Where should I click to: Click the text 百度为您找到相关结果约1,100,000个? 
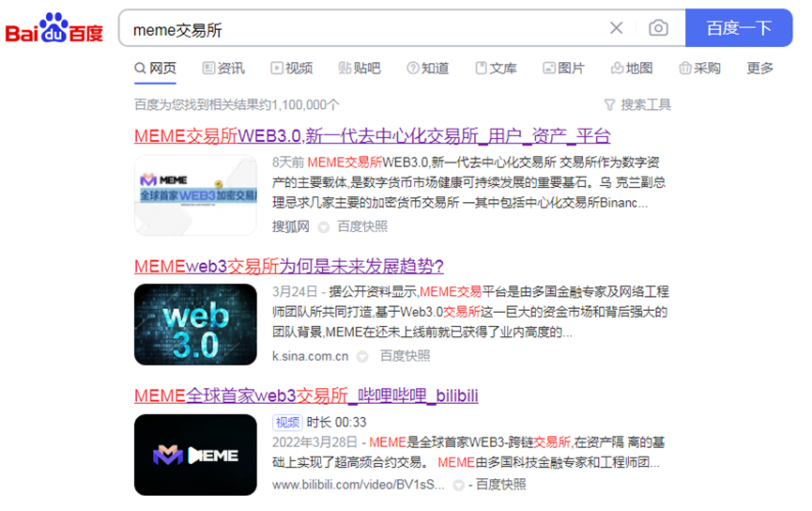click(x=237, y=104)
